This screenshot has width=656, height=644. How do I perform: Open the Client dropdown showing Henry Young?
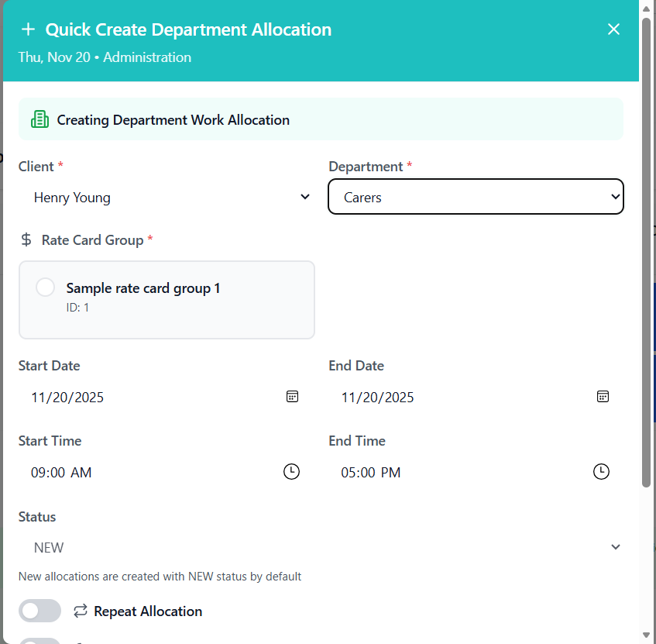(165, 198)
